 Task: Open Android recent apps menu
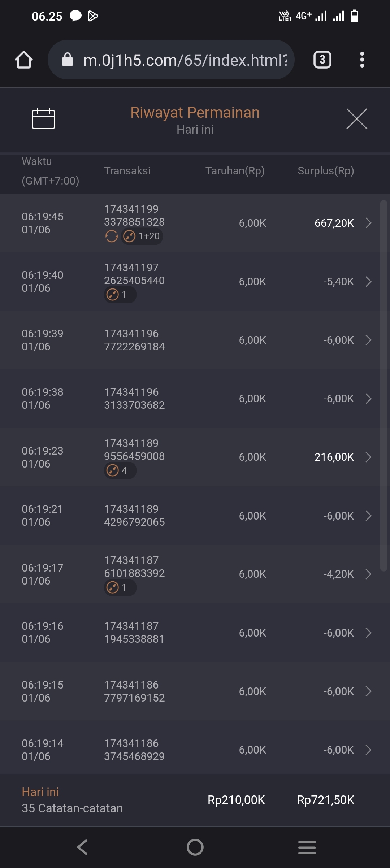click(307, 847)
